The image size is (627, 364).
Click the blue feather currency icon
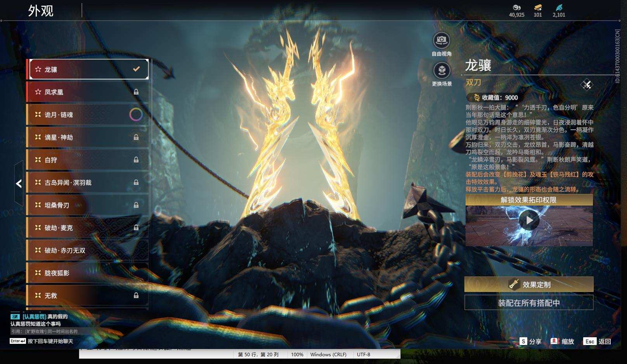coord(559,7)
